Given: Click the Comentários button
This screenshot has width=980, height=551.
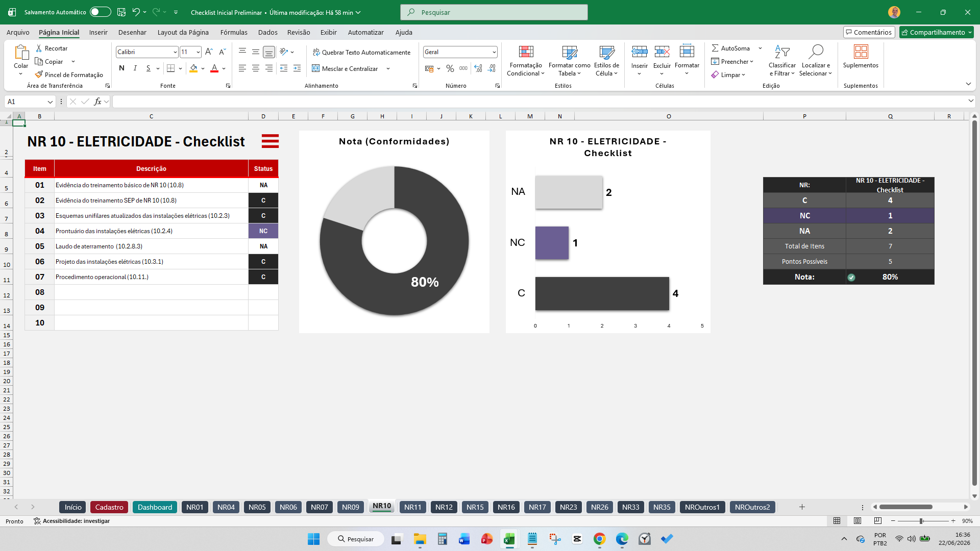Looking at the screenshot, I should [x=869, y=32].
